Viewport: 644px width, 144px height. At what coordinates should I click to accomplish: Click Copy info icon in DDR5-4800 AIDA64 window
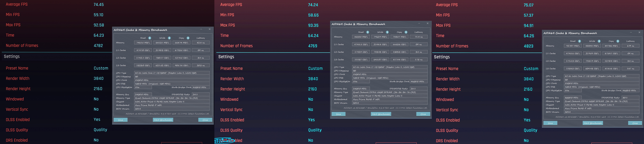click(x=188, y=38)
